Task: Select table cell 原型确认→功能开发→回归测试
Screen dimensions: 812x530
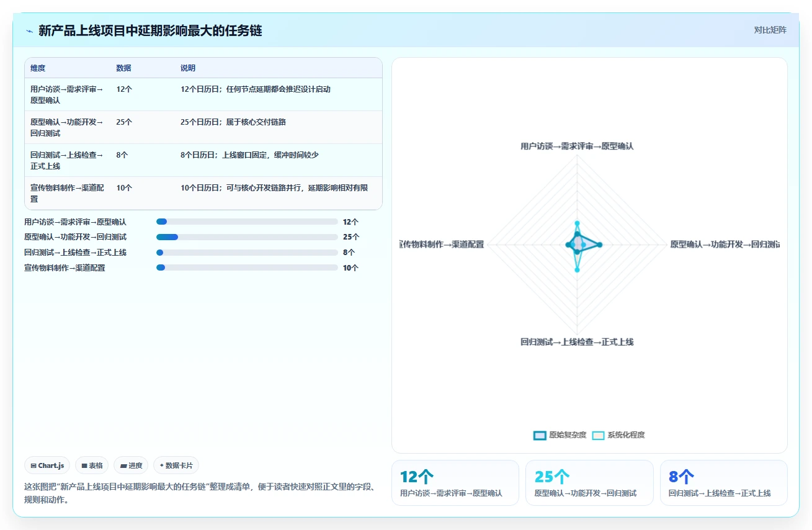Action: coord(68,127)
